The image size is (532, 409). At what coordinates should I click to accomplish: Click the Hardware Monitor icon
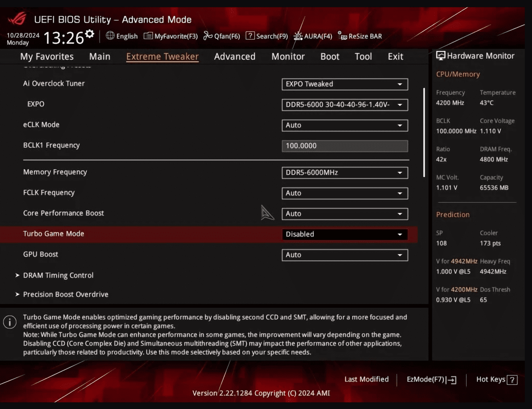pyautogui.click(x=441, y=55)
